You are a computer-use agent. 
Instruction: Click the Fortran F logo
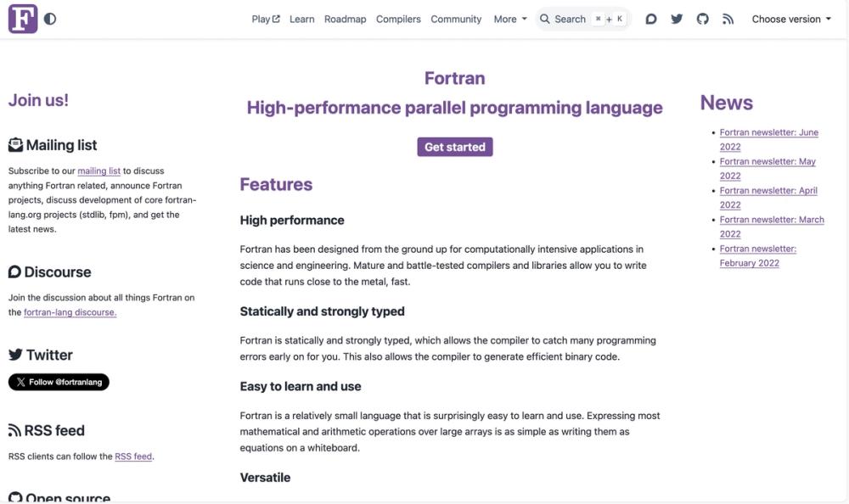23,19
